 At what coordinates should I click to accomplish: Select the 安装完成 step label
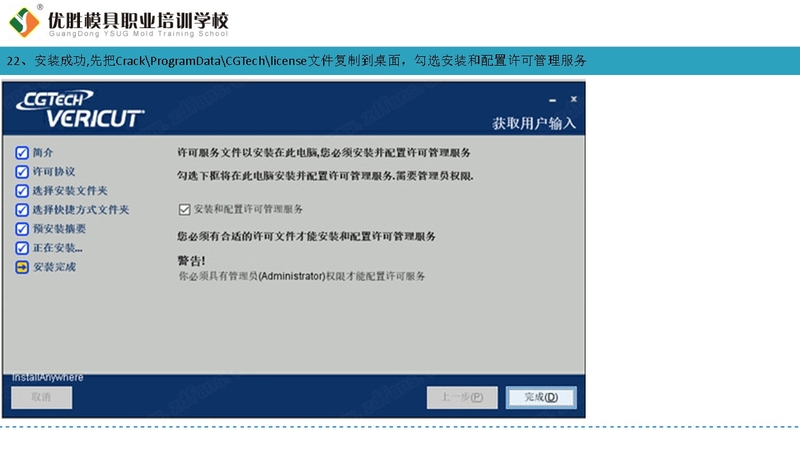coord(54,267)
